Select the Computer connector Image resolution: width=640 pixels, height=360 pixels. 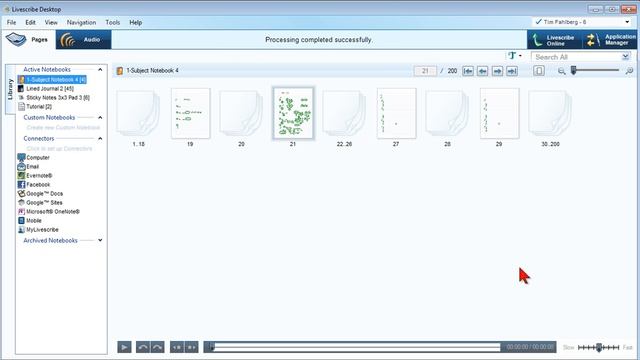click(33, 158)
